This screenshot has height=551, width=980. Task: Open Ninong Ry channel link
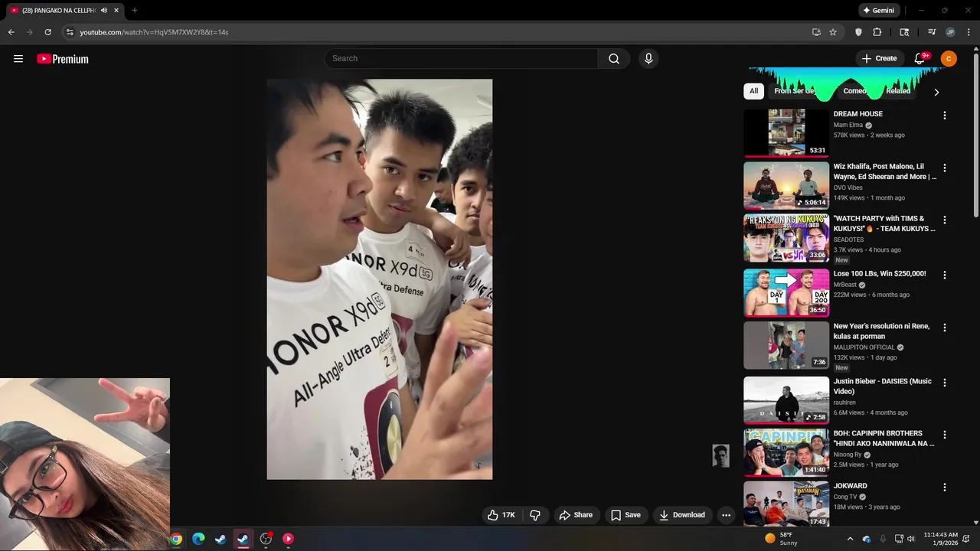pos(847,455)
